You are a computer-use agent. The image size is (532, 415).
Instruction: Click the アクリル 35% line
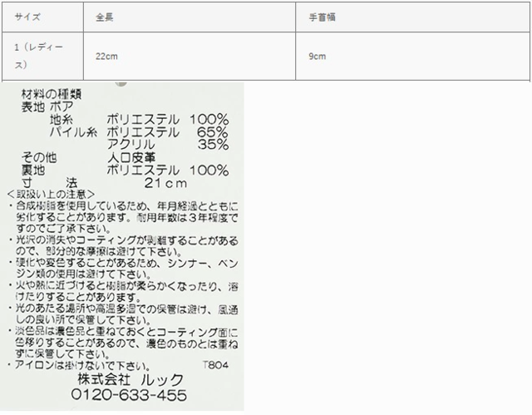169,145
